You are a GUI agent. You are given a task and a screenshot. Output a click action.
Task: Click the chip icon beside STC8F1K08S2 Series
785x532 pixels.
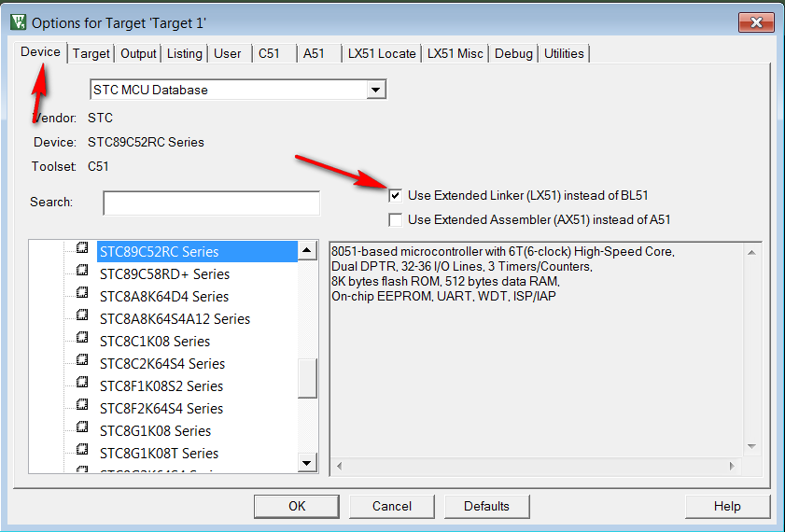coord(82,383)
